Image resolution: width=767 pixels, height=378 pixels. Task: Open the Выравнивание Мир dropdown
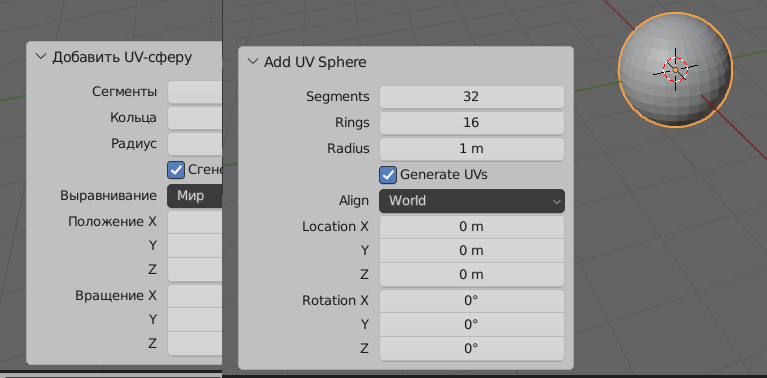point(195,196)
